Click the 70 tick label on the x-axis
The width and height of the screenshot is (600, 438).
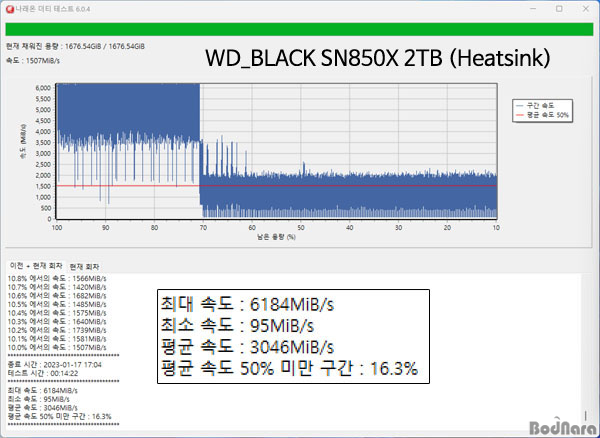203,228
